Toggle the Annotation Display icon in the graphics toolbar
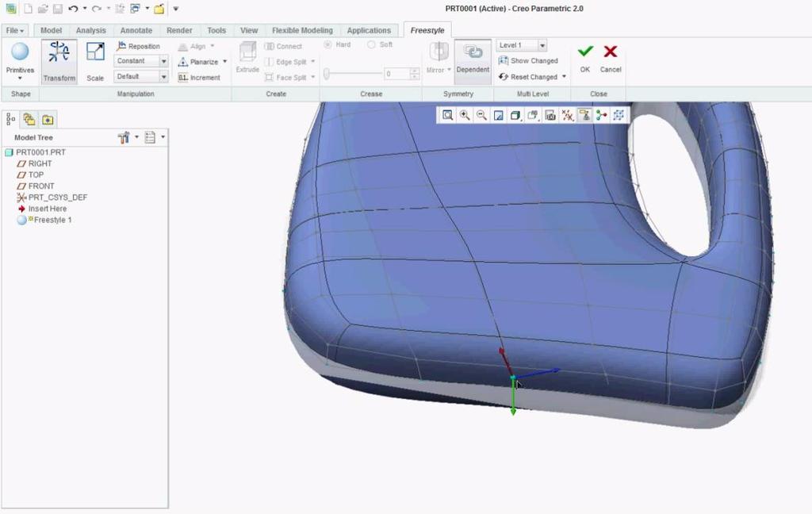The width and height of the screenshot is (812, 514). [584, 115]
